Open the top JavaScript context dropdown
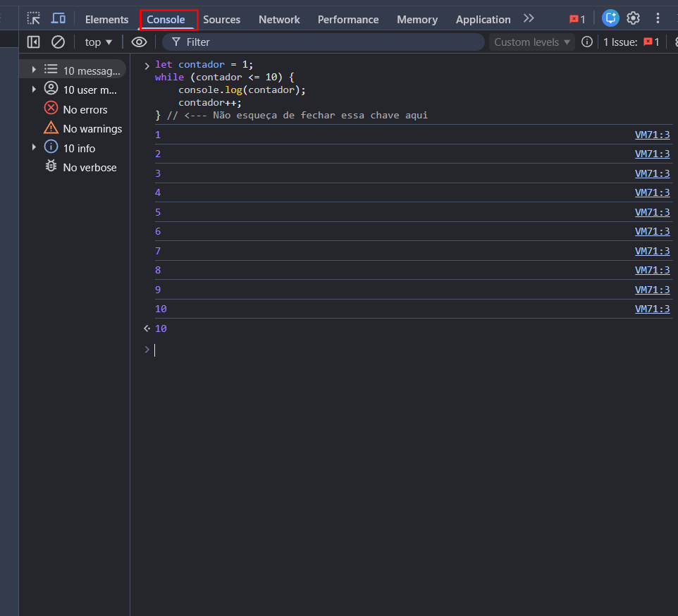Image resolution: width=678 pixels, height=616 pixels. tap(99, 42)
